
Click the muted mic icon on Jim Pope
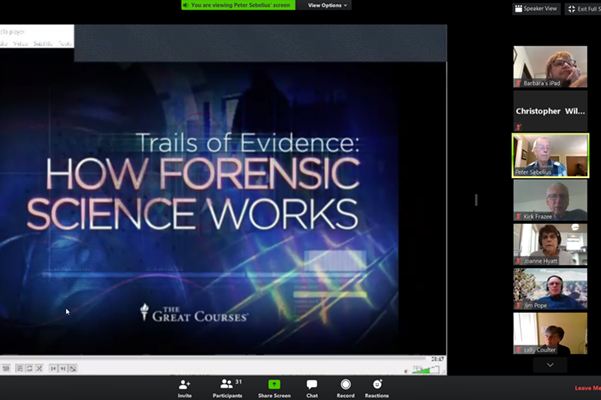[x=519, y=305]
